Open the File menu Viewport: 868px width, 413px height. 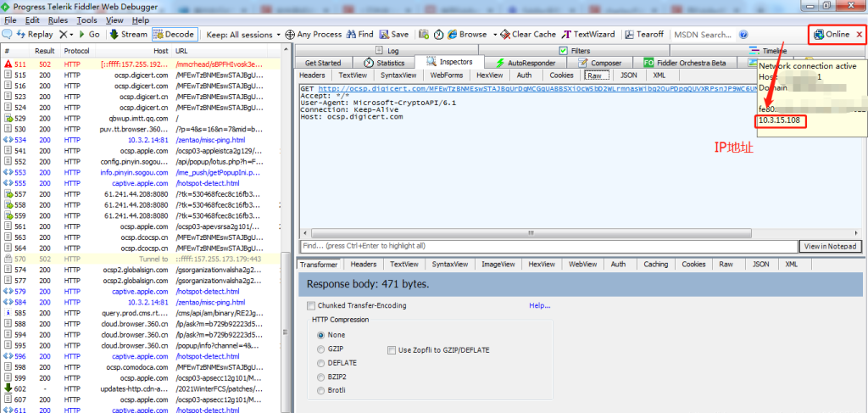click(x=10, y=20)
